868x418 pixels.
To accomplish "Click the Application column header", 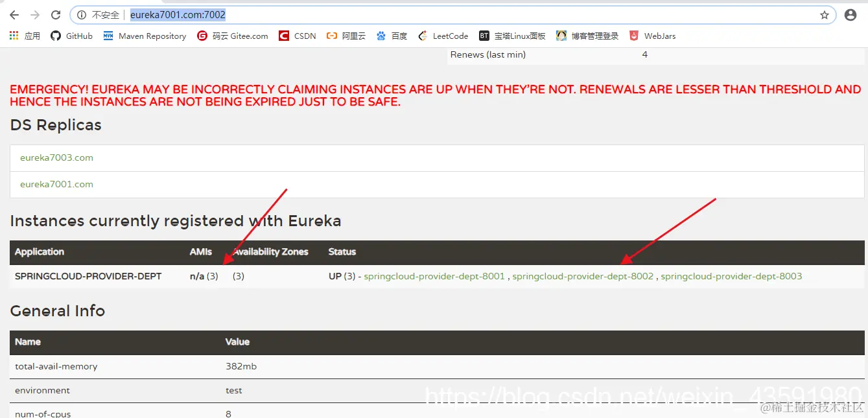I will click(x=40, y=251).
